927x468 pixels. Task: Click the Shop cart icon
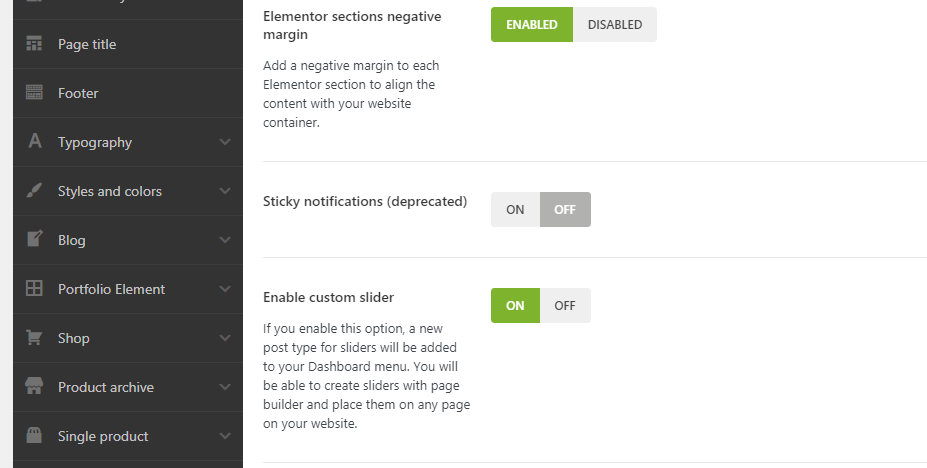pos(35,338)
